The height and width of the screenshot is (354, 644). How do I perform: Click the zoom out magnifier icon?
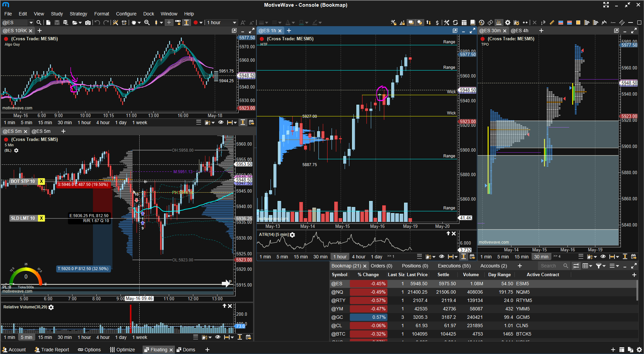click(x=147, y=22)
